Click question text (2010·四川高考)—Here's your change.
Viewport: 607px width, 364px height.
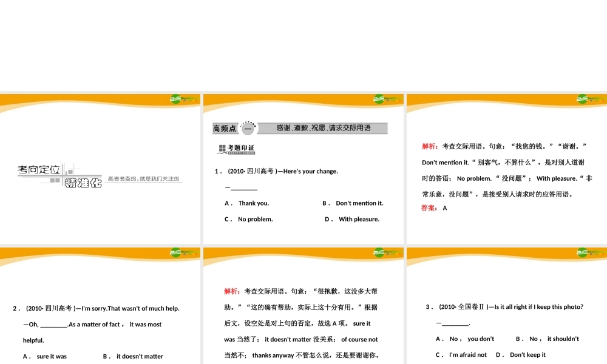tap(283, 171)
